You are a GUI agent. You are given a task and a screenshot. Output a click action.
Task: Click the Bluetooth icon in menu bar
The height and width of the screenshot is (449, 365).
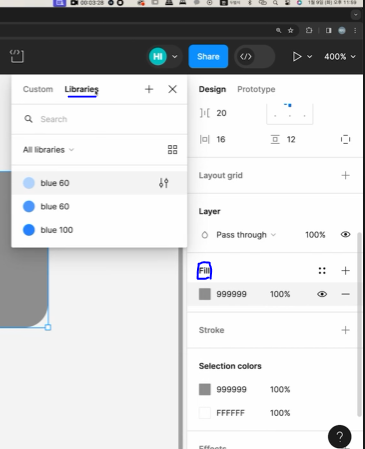click(250, 3)
